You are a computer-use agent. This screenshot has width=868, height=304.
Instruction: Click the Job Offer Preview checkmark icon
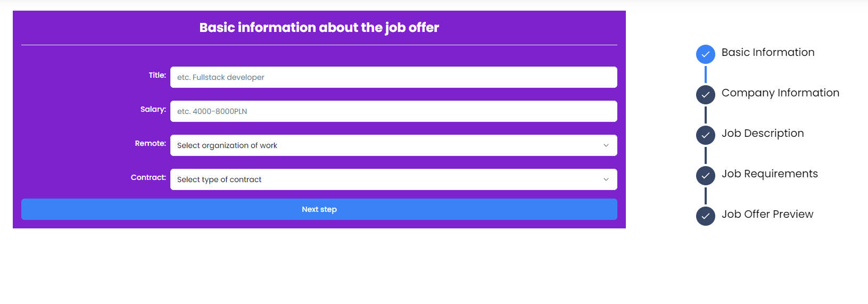coord(705,216)
